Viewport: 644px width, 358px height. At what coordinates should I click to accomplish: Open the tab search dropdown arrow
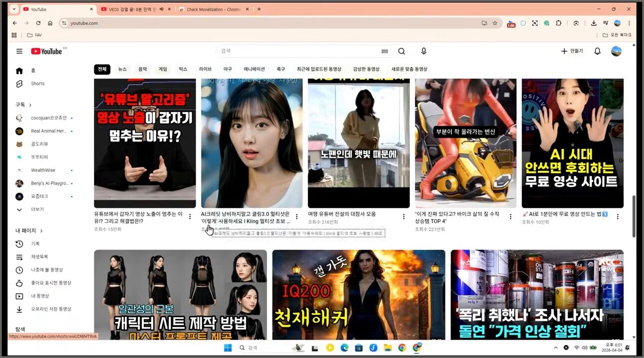(x=13, y=9)
